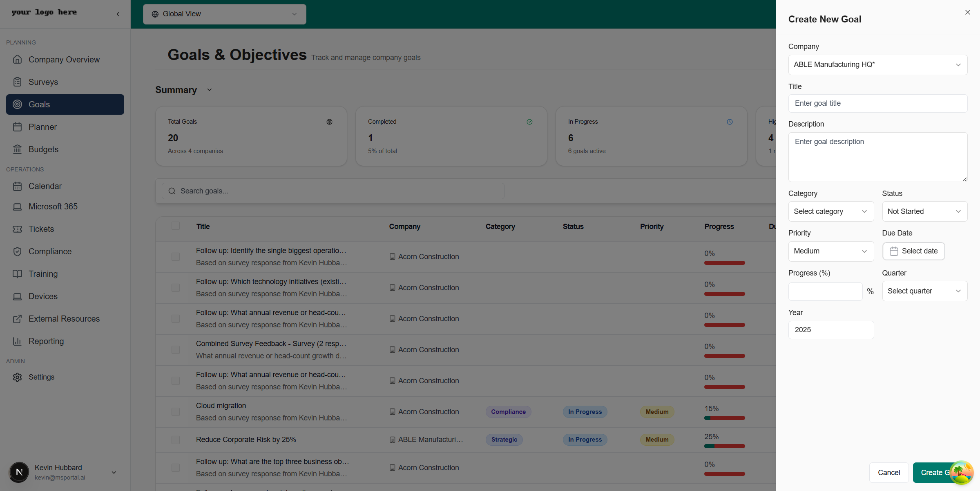The image size is (980, 491).
Task: Open the Status dropdown showing Not Started
Action: [x=924, y=211]
